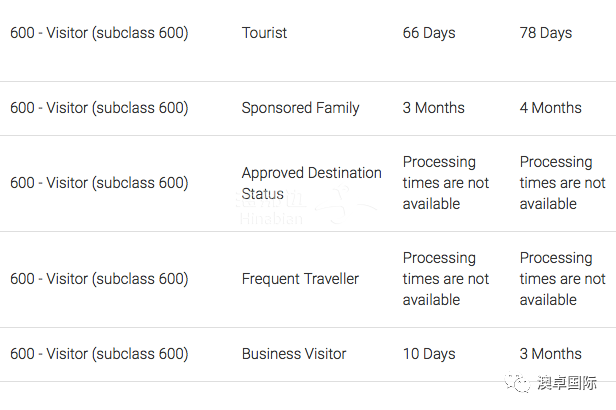Select Visitor subclass 600 in Business Visitor row
616x410 pixels.
click(99, 354)
